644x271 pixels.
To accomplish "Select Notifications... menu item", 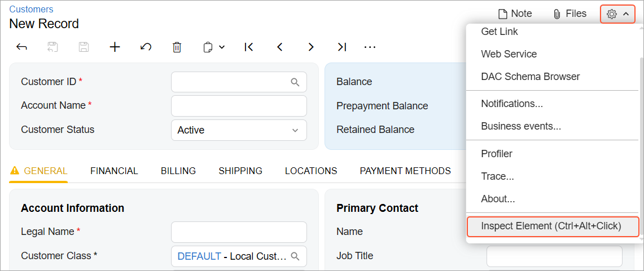I will click(553, 104).
